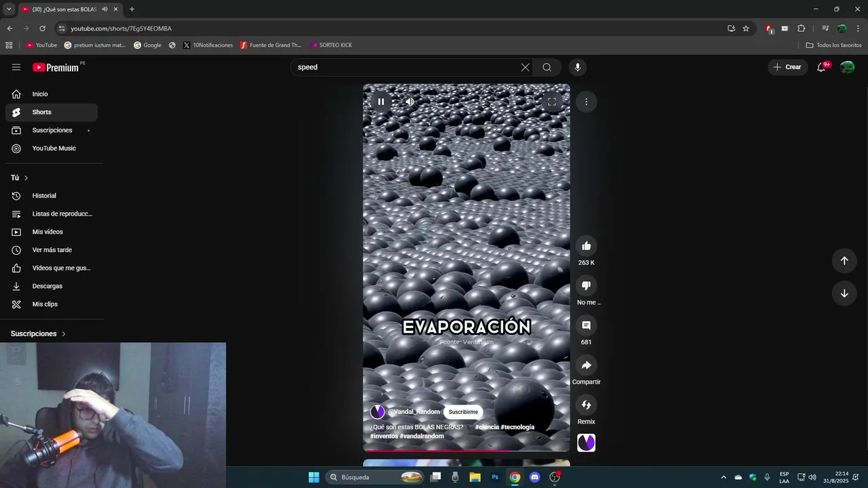
Task: Enter fullscreen on the Shorts player
Action: (x=552, y=102)
